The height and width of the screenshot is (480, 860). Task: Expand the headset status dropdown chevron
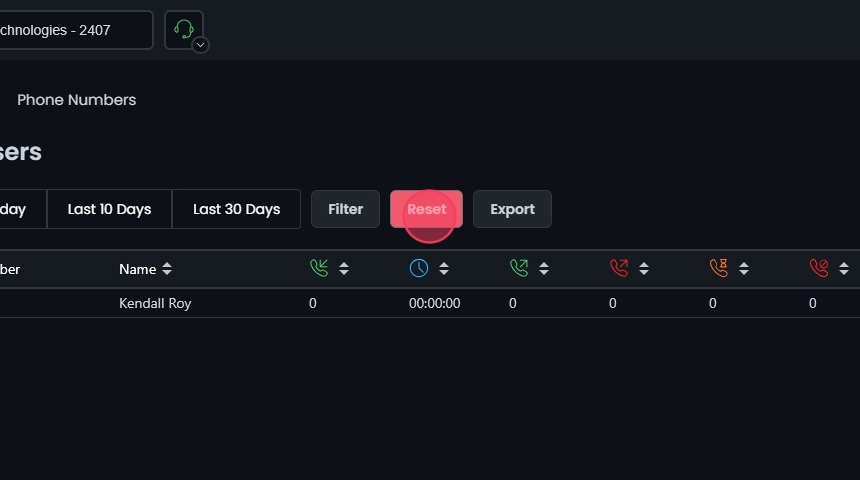click(200, 44)
